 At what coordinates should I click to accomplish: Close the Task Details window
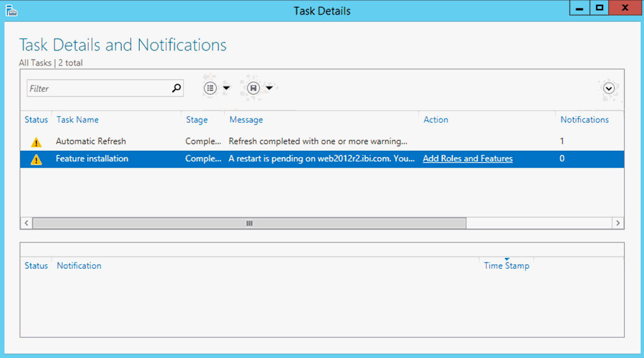click(625, 8)
